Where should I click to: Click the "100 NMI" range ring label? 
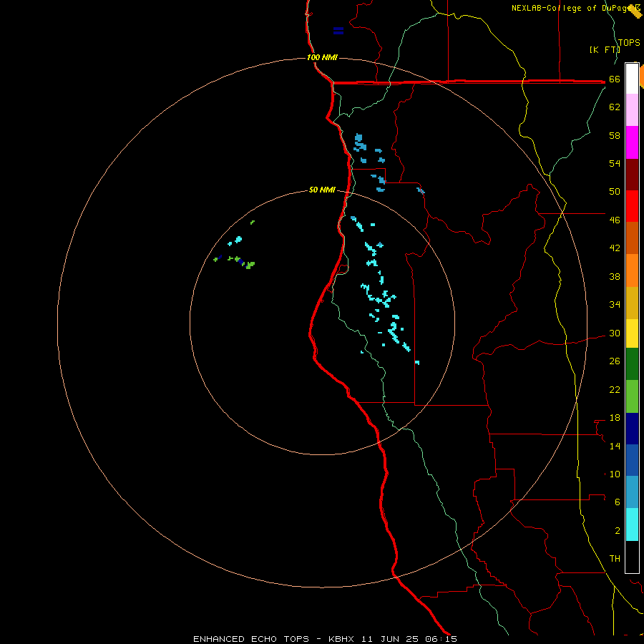pyautogui.click(x=322, y=57)
